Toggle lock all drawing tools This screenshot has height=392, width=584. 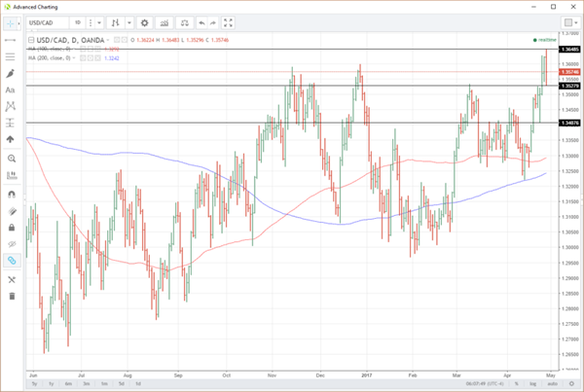[12, 227]
